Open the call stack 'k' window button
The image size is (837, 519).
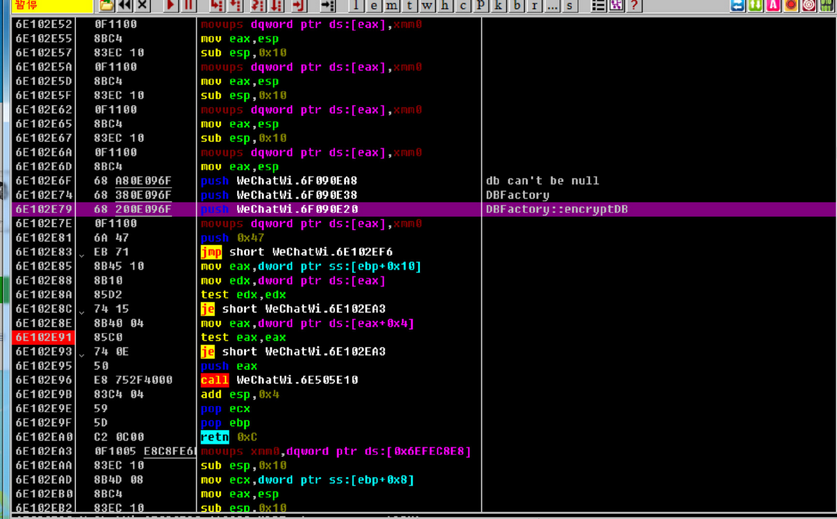499,5
